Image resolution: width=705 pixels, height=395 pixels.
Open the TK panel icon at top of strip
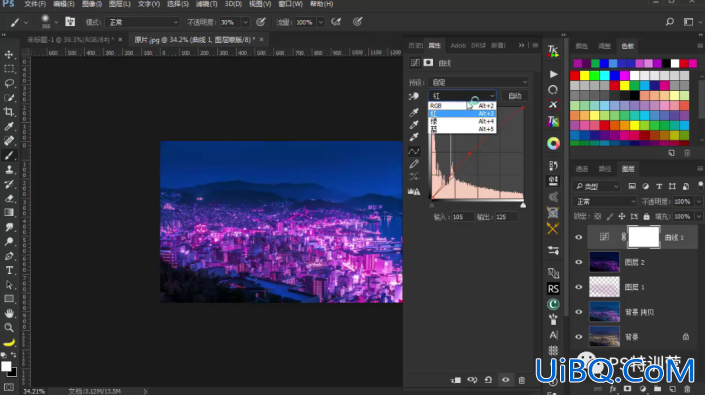click(x=553, y=51)
